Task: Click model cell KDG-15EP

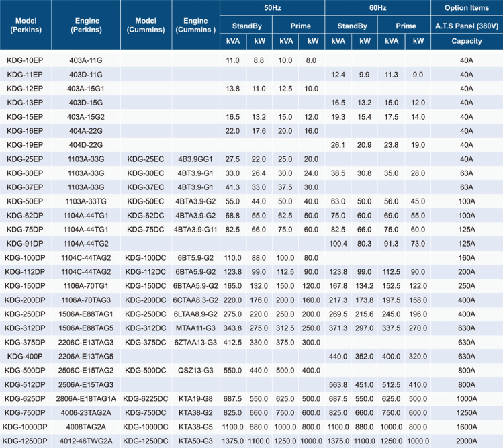Action: tap(25, 117)
